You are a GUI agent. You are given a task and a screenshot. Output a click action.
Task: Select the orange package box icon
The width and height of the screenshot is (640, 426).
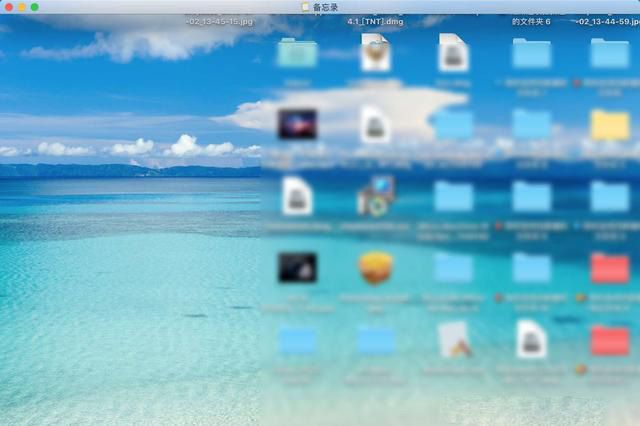[376, 268]
